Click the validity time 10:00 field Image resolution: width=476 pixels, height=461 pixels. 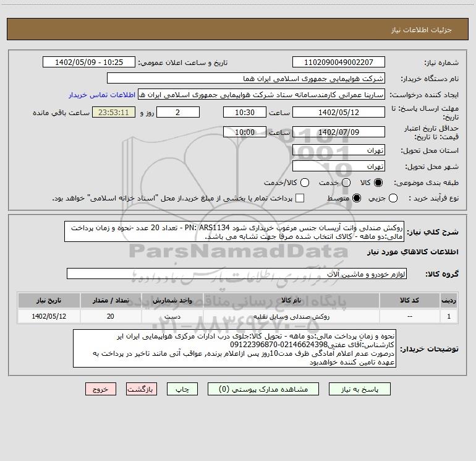point(245,132)
